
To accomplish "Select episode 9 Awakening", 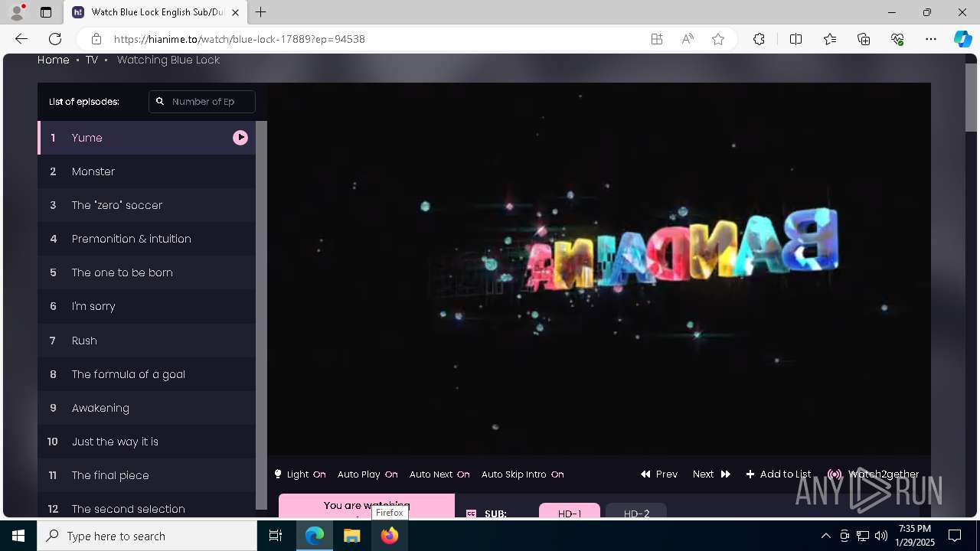I will (x=146, y=408).
